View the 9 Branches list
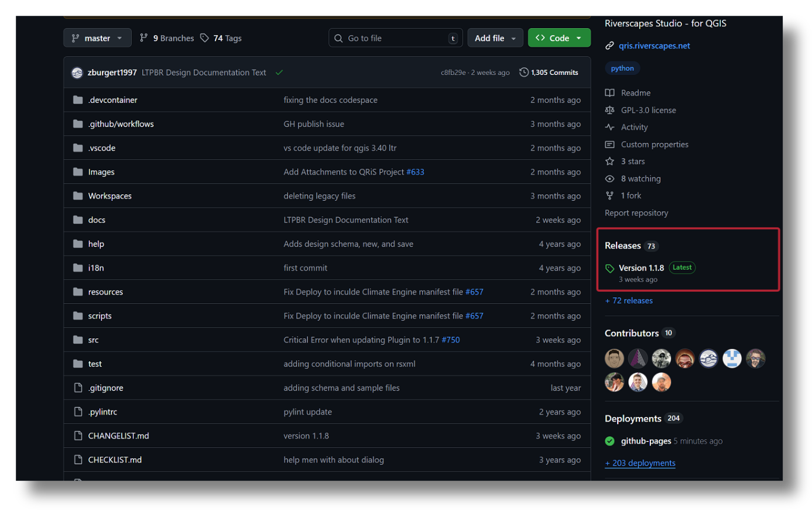Screen dimensions: 812x510 coord(167,38)
